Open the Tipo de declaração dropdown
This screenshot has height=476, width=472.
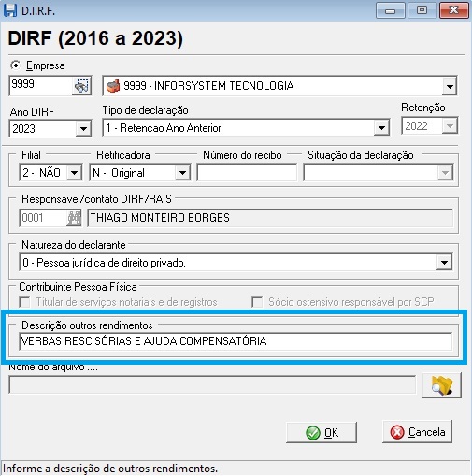(x=381, y=127)
